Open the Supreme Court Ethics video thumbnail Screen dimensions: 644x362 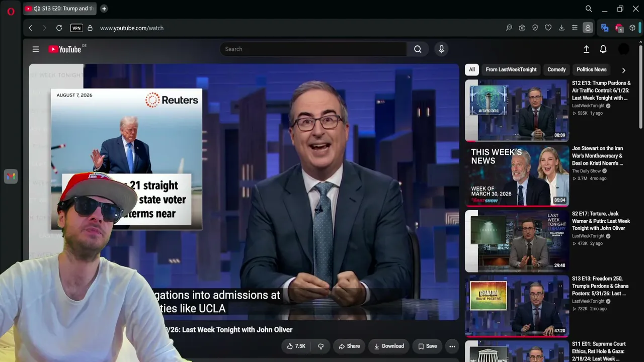517,351
